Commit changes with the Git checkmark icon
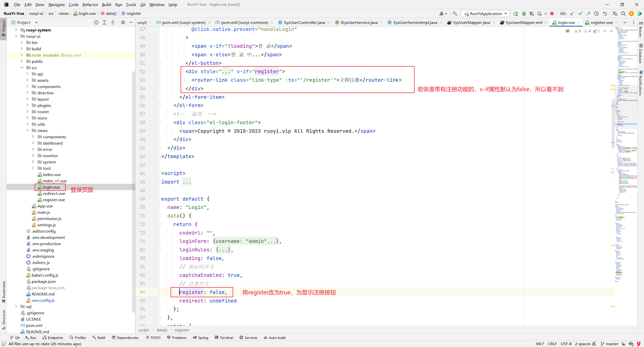Screen dimensions: 644x347 pyautogui.click(x=580, y=14)
